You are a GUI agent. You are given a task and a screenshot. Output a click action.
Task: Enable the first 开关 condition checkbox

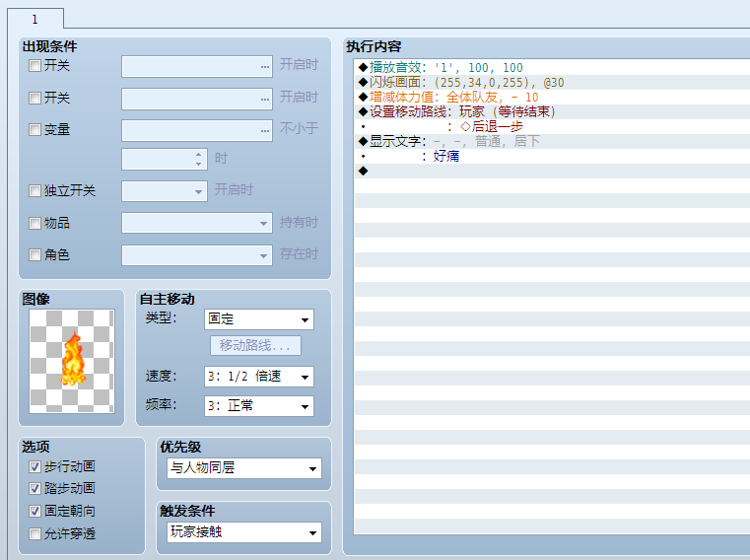pyautogui.click(x=34, y=66)
